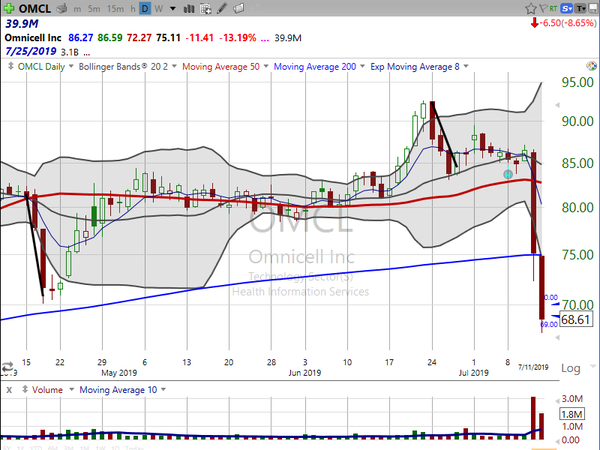
Task: Click the Moving Average 50 label
Action: tap(221, 67)
